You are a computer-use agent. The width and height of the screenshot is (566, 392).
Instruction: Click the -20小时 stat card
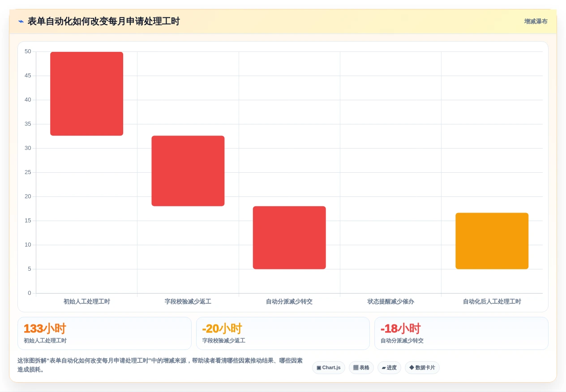pos(283,333)
